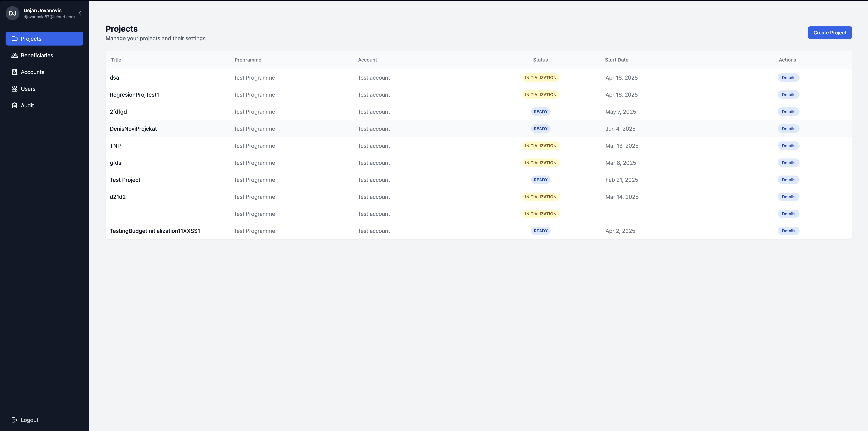Image resolution: width=868 pixels, height=431 pixels.
Task: Click the Users icon in sidebar
Action: [x=14, y=89]
